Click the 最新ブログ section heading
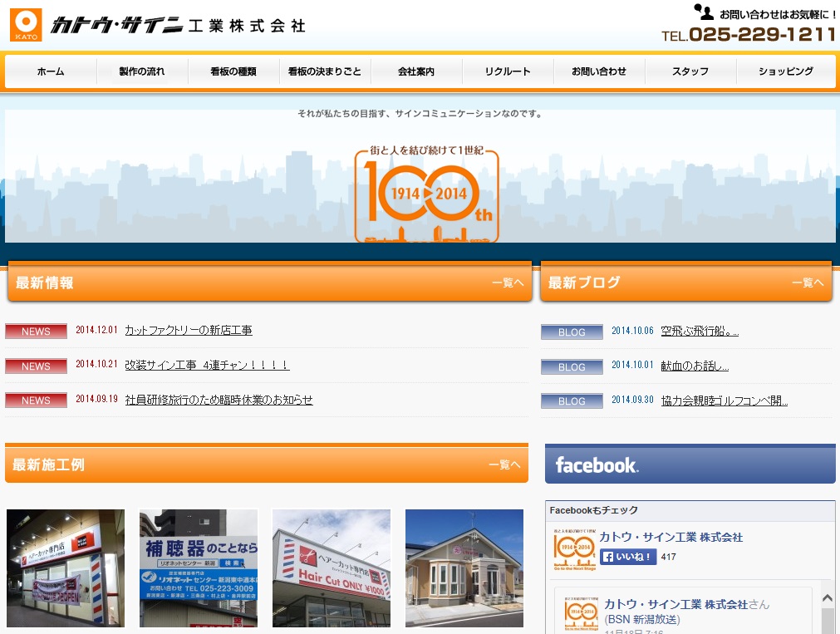The image size is (840, 634). (x=584, y=283)
